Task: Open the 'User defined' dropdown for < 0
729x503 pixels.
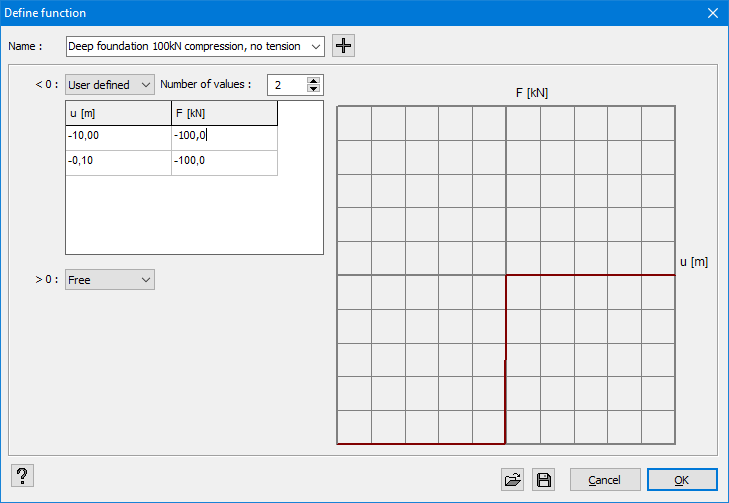Action: click(x=110, y=85)
